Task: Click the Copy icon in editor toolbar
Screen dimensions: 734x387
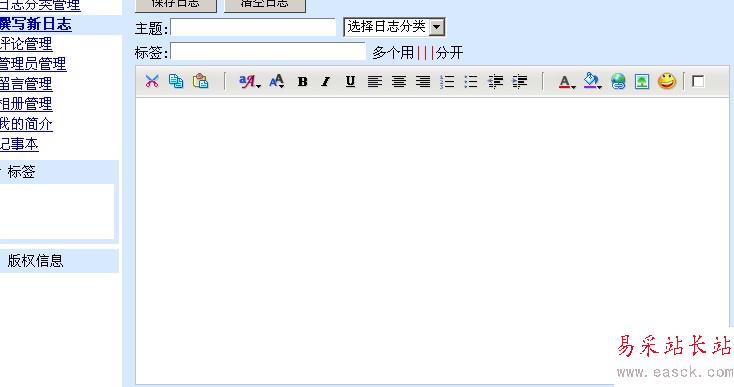Action: (176, 81)
